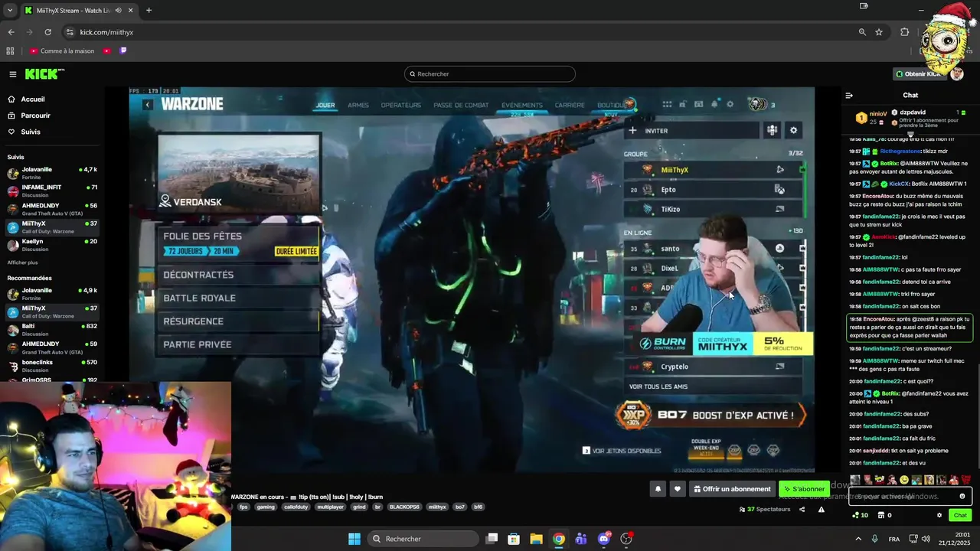Open site information icon in address bar
Viewport: 980px width, 551px height.
[70, 32]
